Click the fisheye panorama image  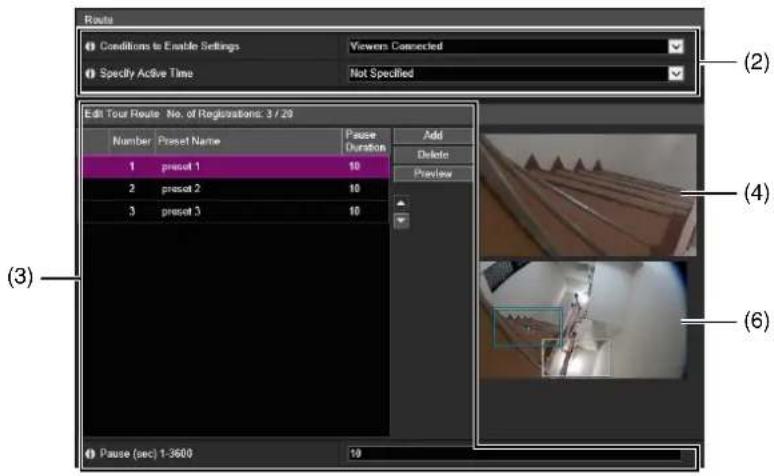(x=583, y=320)
